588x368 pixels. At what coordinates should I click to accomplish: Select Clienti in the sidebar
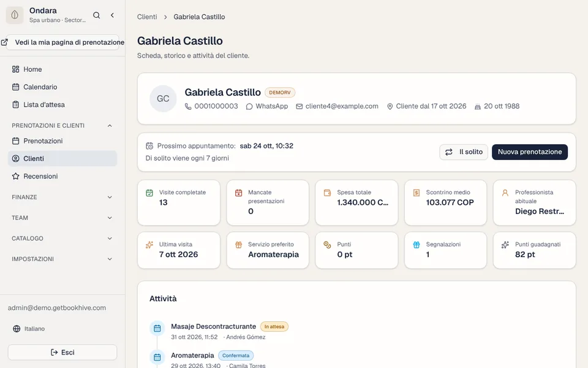click(x=62, y=158)
